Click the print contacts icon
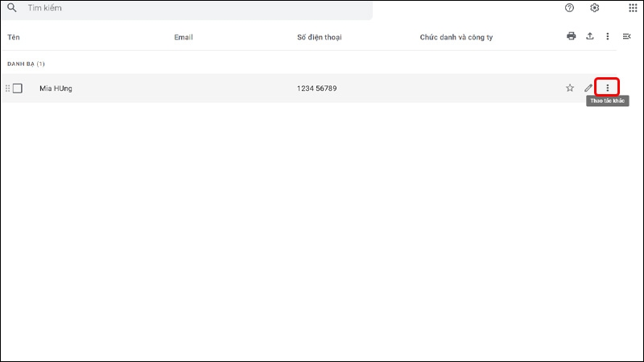The height and width of the screenshot is (362, 644). point(572,36)
